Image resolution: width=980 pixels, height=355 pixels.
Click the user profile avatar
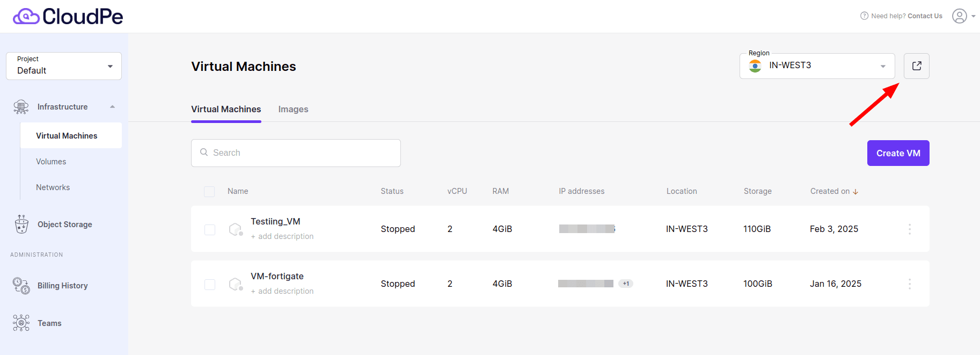(x=959, y=16)
